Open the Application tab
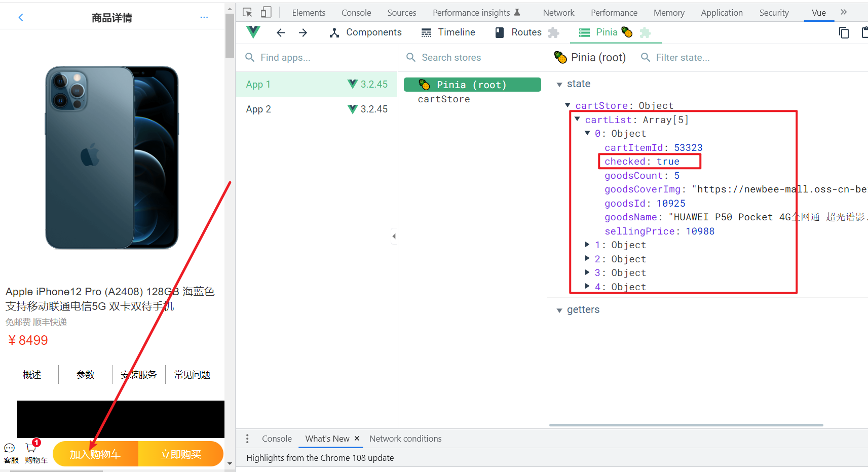The height and width of the screenshot is (472, 868). [x=722, y=13]
